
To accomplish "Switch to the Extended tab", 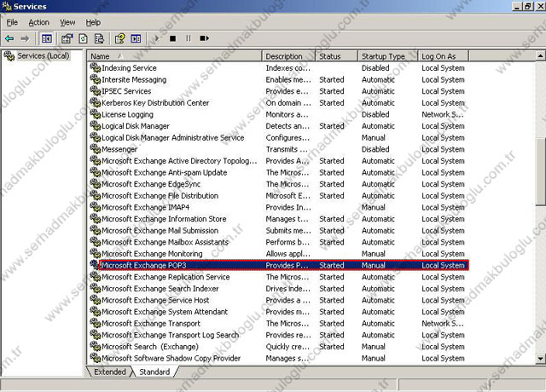I will 110,372.
